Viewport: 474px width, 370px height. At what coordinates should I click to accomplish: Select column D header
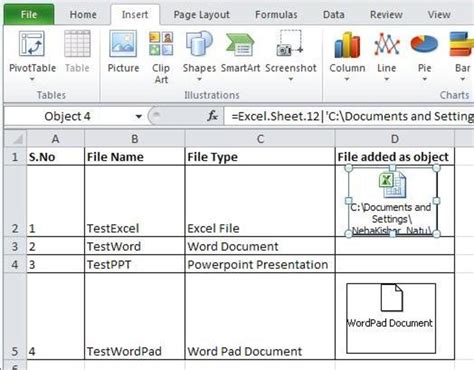click(395, 139)
